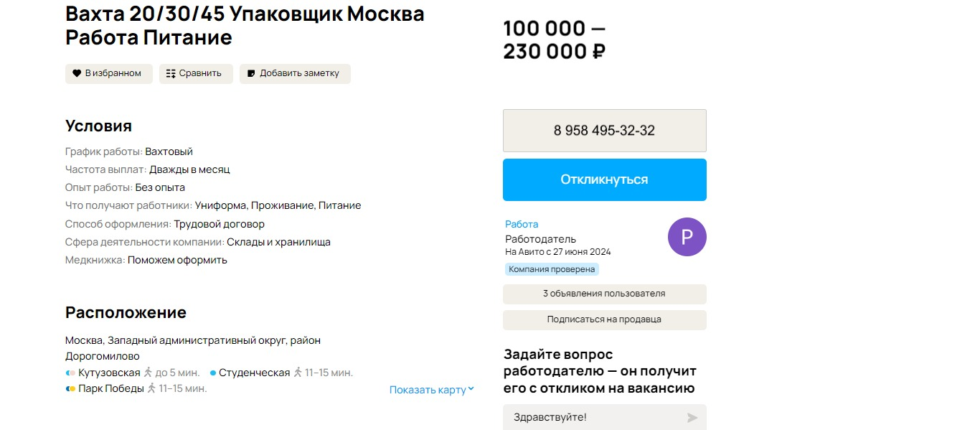Expand the map with Показать карту
The width and height of the screenshot is (980, 430).
click(428, 390)
